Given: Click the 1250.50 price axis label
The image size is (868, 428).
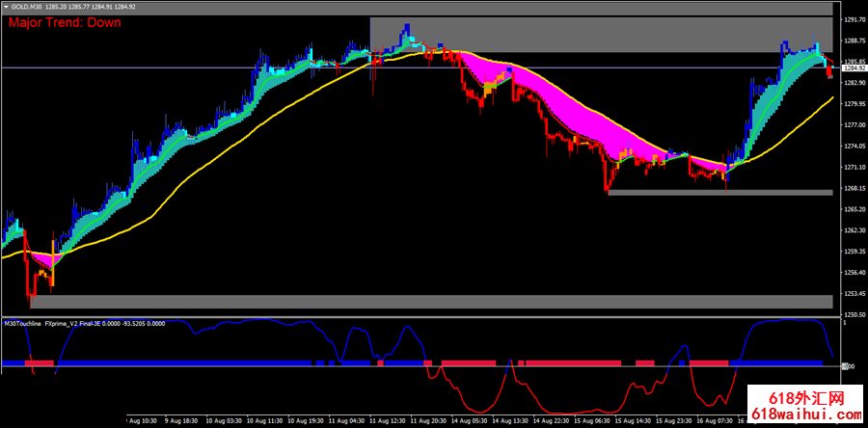Looking at the screenshot, I should 854,315.
